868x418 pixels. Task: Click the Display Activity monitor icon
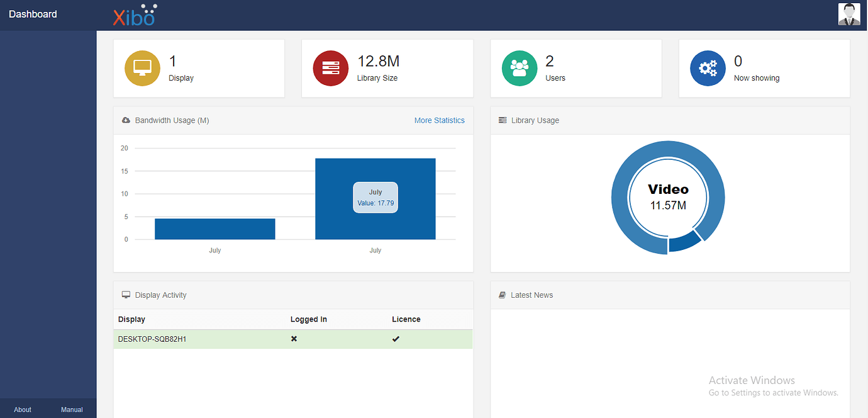click(x=126, y=295)
